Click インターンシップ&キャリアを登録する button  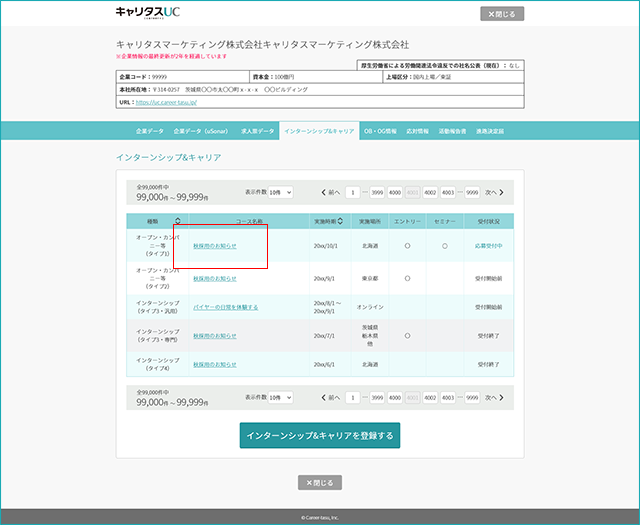[320, 435]
